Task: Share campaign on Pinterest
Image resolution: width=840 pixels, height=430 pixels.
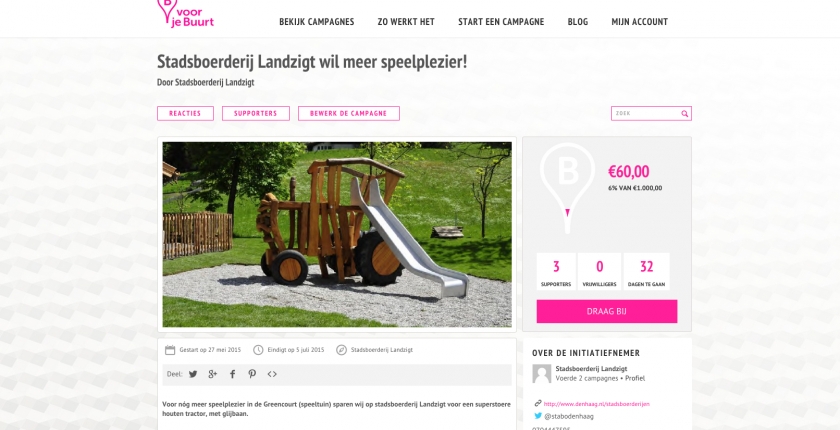Action: [x=252, y=374]
